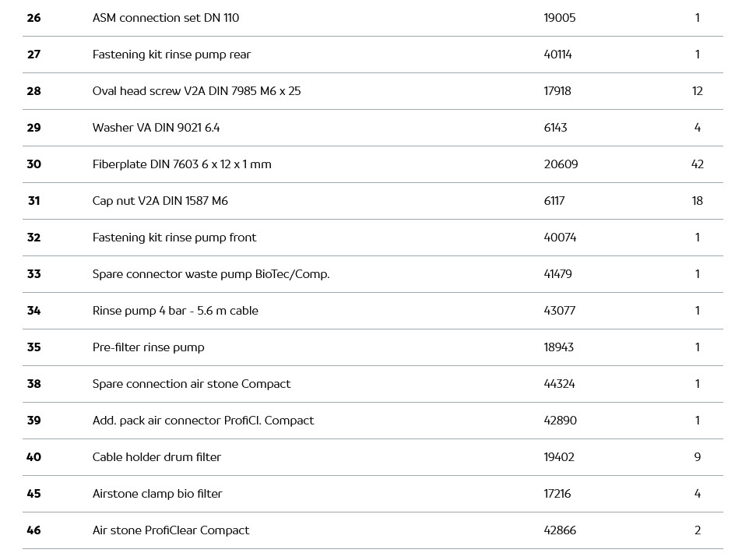
Task: Click 'Oval head screw V2A DIN 7985' text
Action: click(196, 91)
